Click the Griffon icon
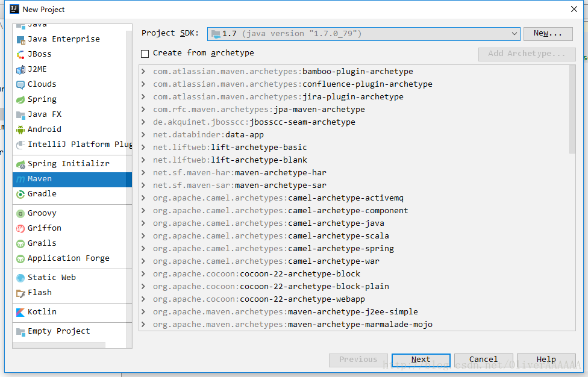The image size is (588, 377). (20, 229)
